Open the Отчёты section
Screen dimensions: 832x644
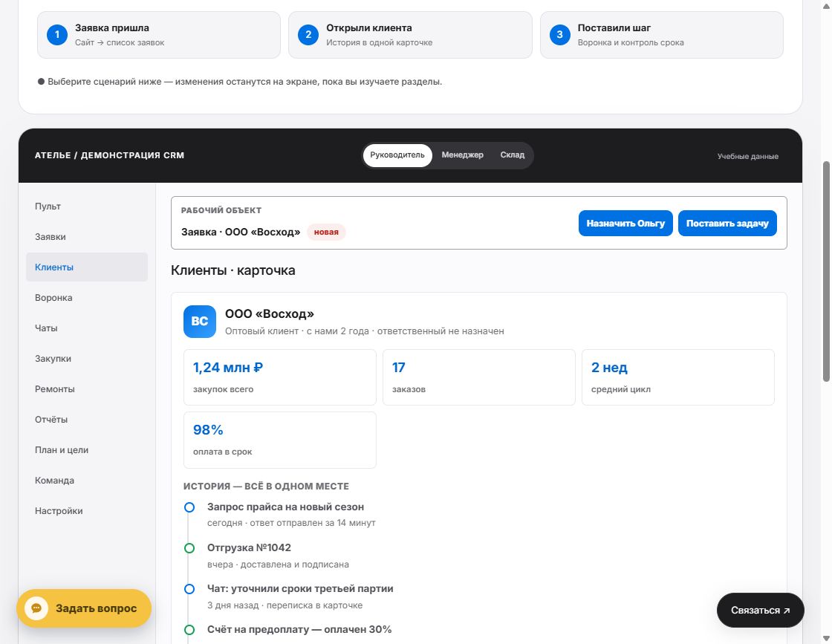click(x=87, y=420)
